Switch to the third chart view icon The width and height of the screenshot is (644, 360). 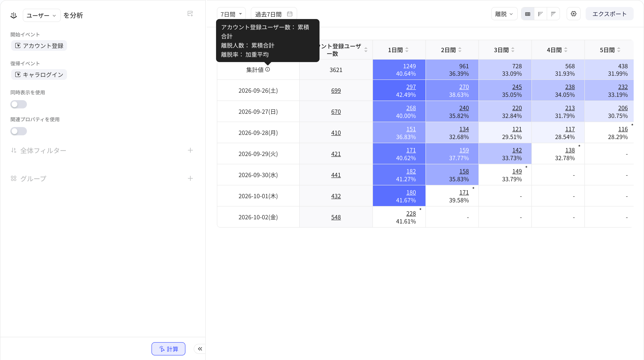pyautogui.click(x=553, y=14)
